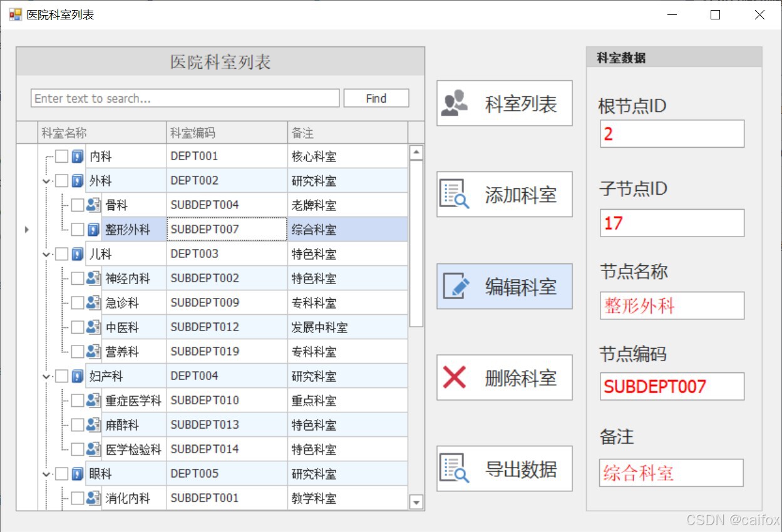
Task: Click the person icon beside 重症医学科
Action: (93, 401)
